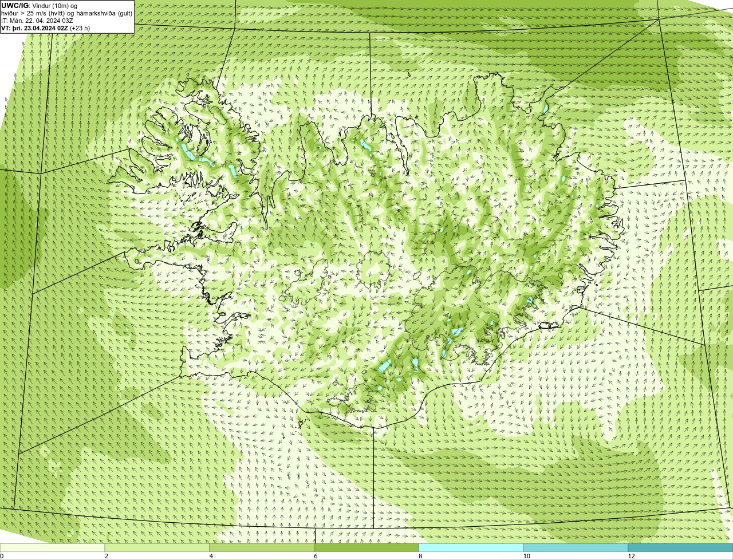Click the scale label '6'
The image size is (733, 560).
pos(316,556)
